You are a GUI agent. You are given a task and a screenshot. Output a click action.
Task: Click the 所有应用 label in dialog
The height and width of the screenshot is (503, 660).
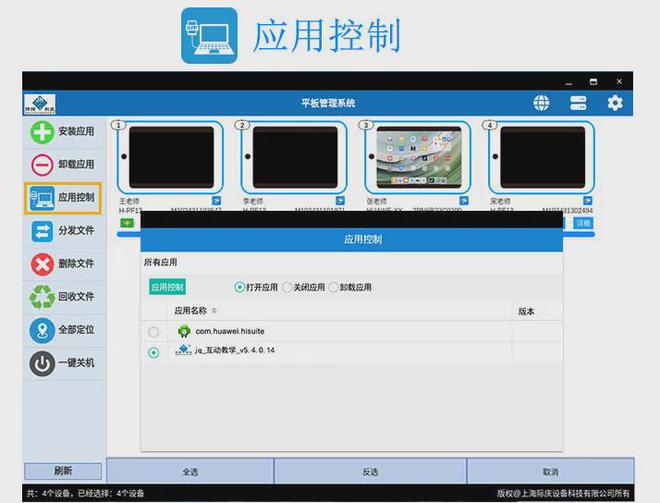(160, 262)
